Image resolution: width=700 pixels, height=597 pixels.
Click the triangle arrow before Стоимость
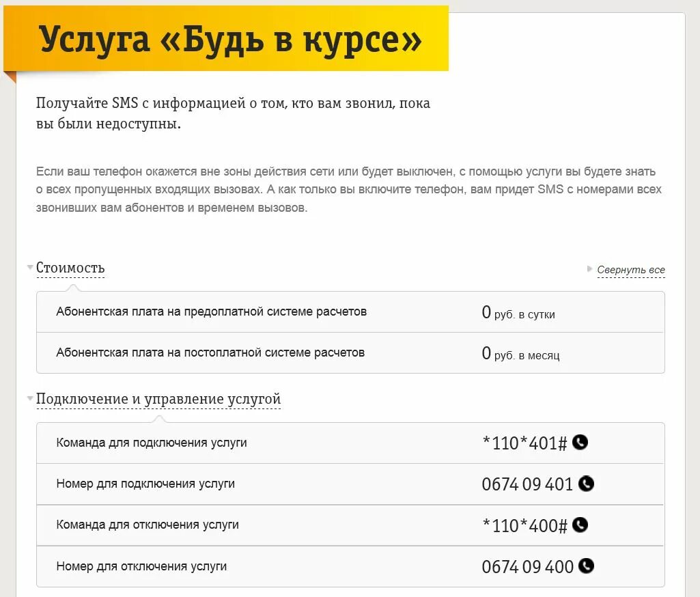click(30, 267)
